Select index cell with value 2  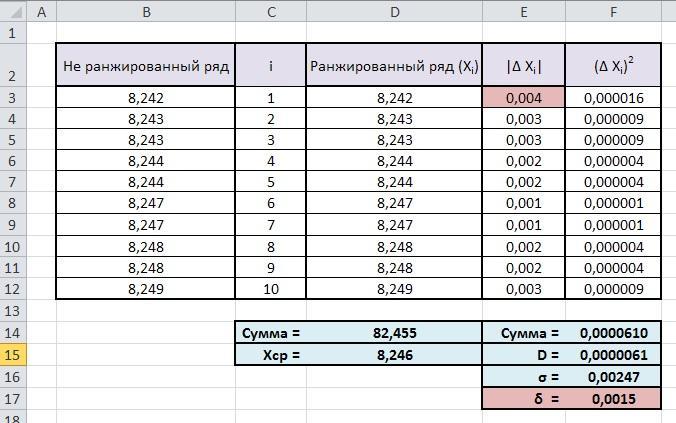click(271, 119)
